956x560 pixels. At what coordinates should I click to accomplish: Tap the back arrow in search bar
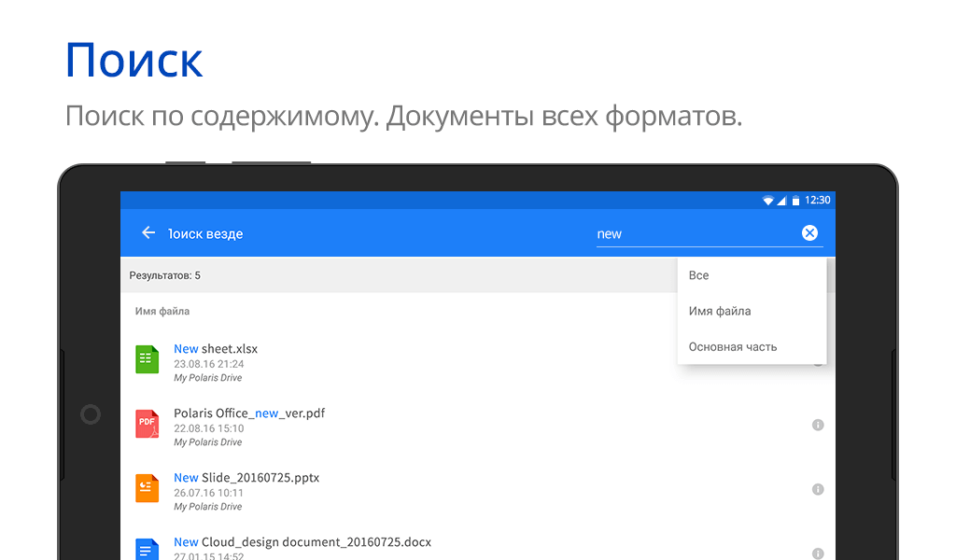point(148,233)
